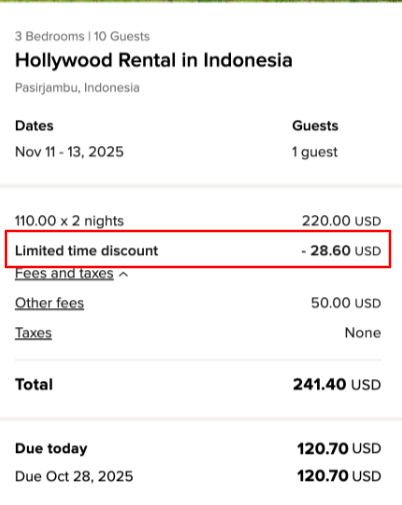Click the 50.00 USD other fees amount
Viewport: 402px width, 505px height.
(346, 303)
